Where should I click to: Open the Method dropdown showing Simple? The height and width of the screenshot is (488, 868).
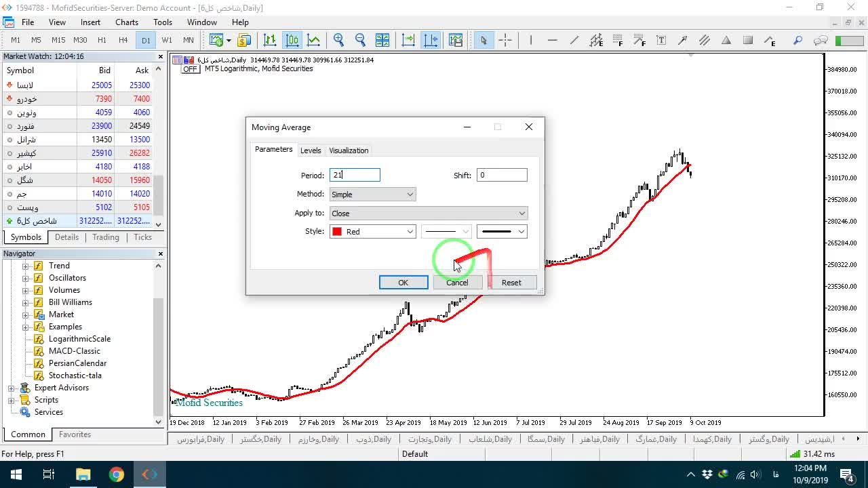[372, 195]
